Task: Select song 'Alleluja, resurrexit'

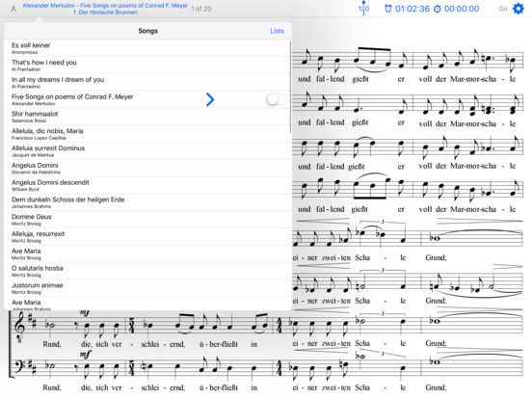Action: coord(147,236)
